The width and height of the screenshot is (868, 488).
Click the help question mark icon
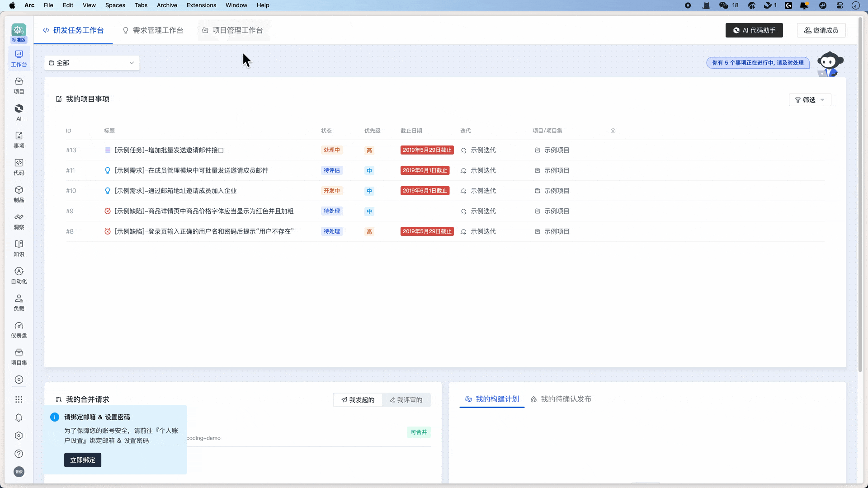click(x=19, y=454)
